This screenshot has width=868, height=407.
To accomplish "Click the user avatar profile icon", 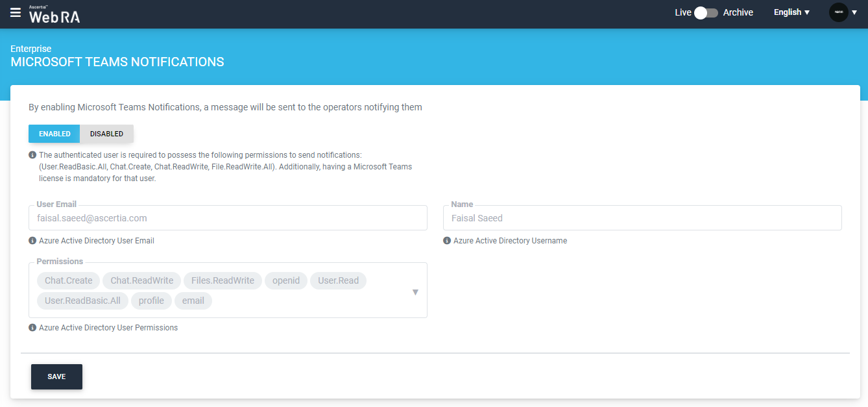I will tap(838, 12).
